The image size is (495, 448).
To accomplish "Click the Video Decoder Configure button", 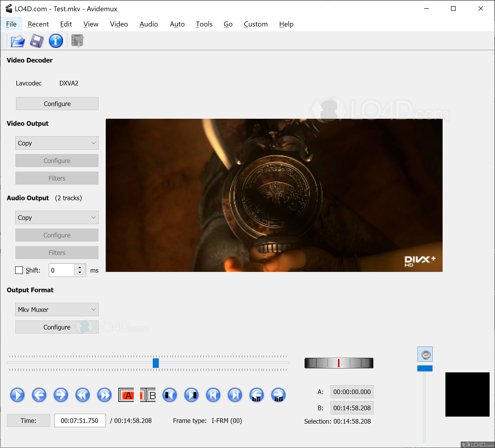I will coord(57,104).
